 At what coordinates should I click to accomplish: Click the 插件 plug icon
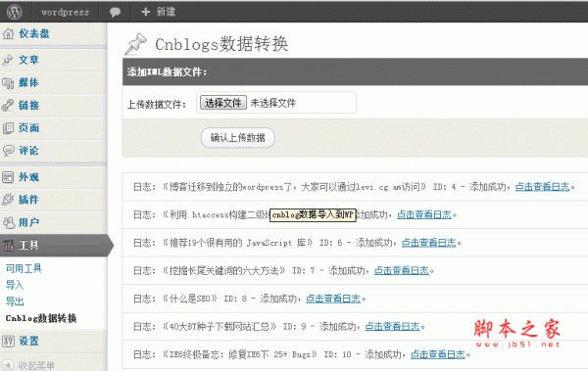tap(8, 200)
